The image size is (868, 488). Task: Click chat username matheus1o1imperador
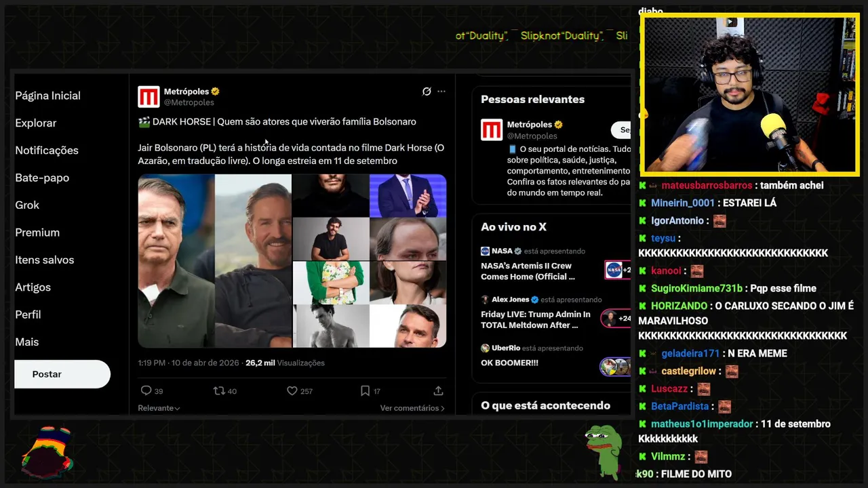tap(702, 424)
